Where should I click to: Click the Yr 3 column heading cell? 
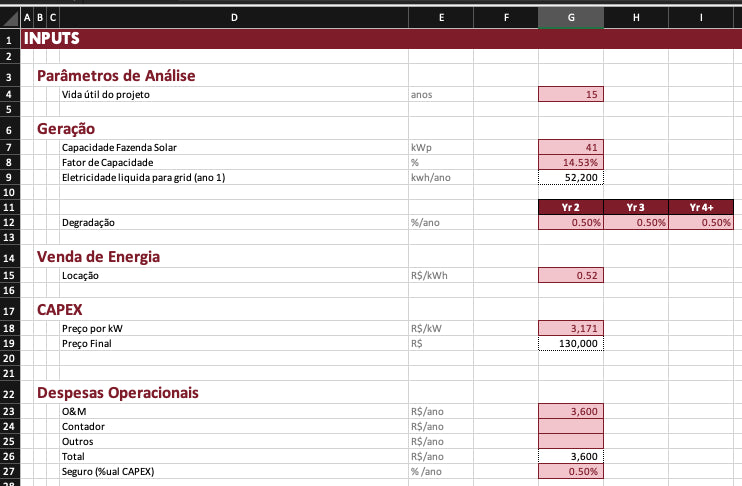click(x=636, y=207)
